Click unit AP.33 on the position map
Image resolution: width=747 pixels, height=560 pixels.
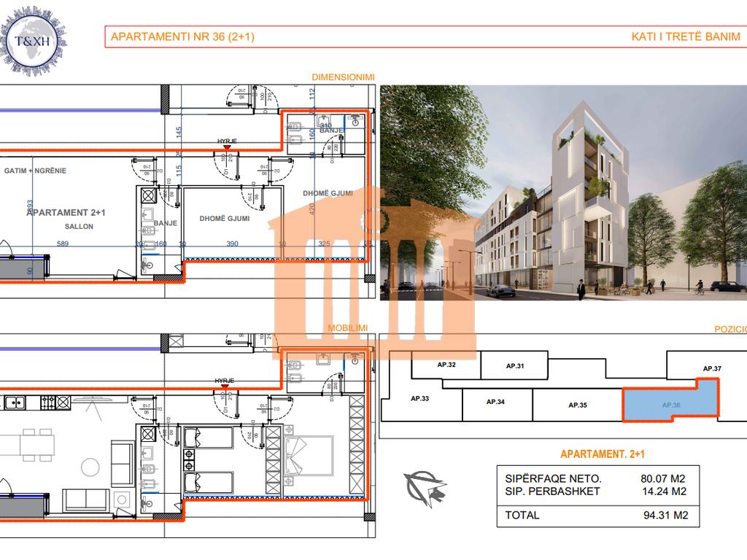419,400
